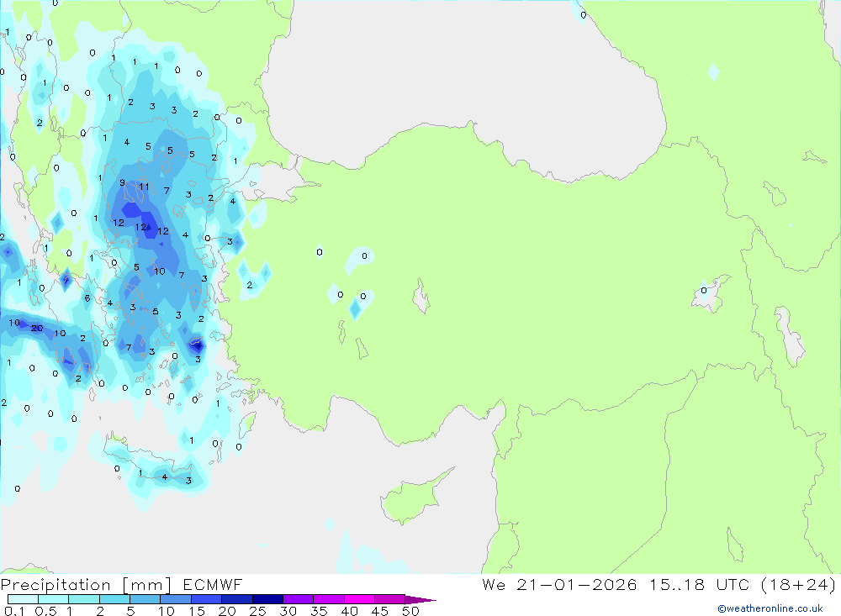Click the above-50 legend arrow tip
Viewport: 841px width, 616px height.
[421, 600]
